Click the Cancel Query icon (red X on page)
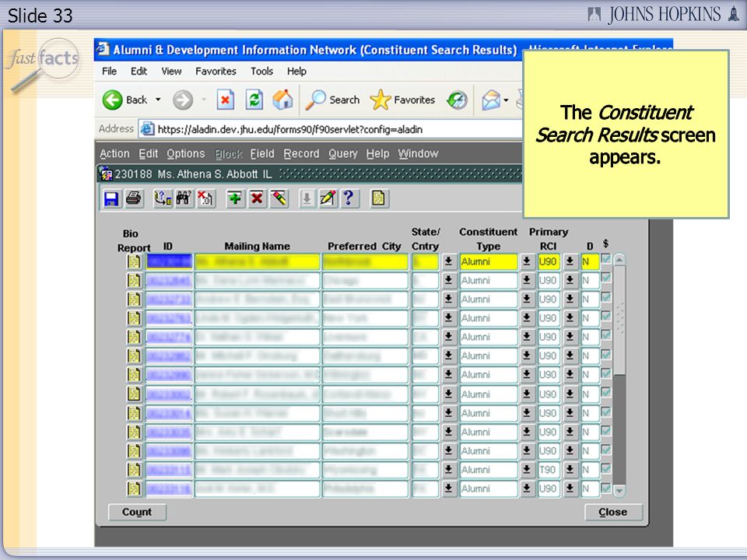747x560 pixels. (205, 198)
